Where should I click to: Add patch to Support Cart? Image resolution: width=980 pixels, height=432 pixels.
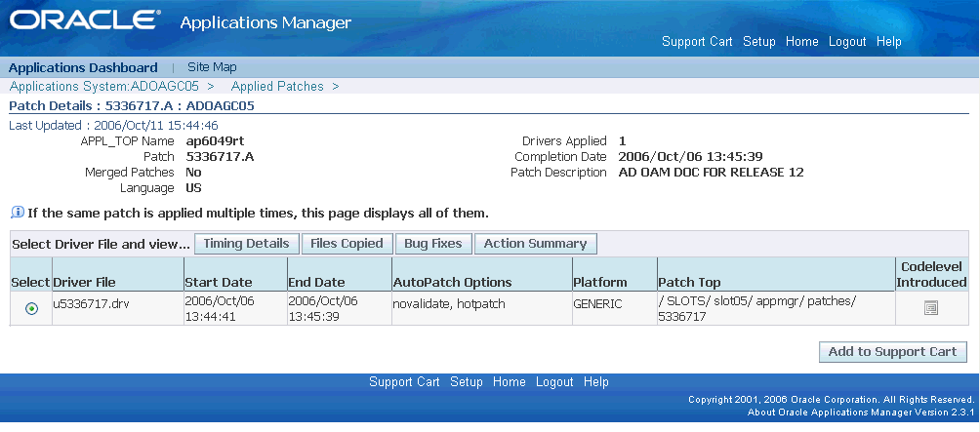coord(892,351)
